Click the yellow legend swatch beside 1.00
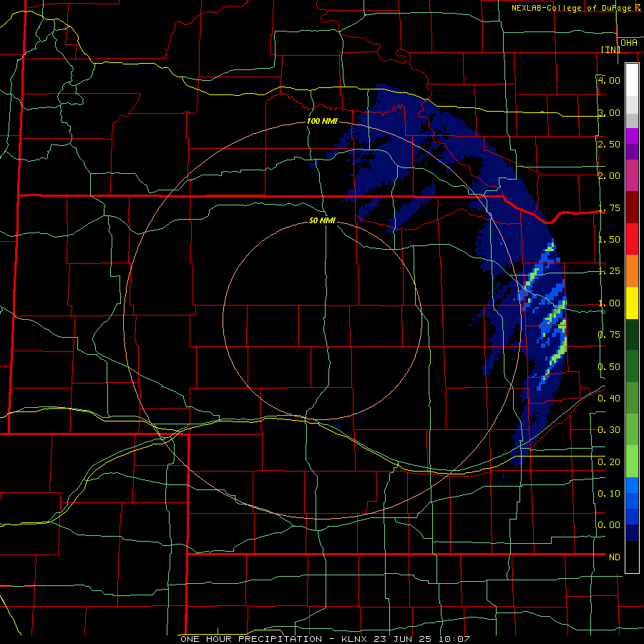Screen dimensions: 644x644 pos(632,303)
